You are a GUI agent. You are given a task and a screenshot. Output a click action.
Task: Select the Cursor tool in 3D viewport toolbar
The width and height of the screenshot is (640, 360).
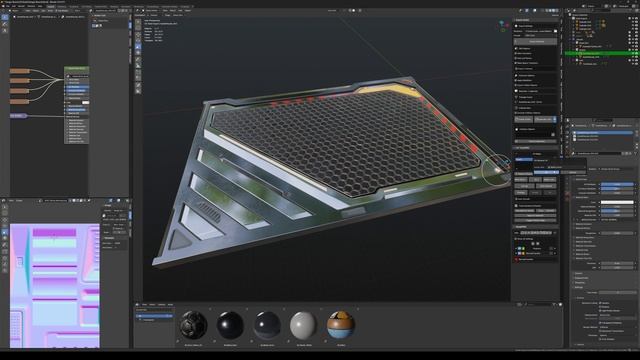point(138,29)
